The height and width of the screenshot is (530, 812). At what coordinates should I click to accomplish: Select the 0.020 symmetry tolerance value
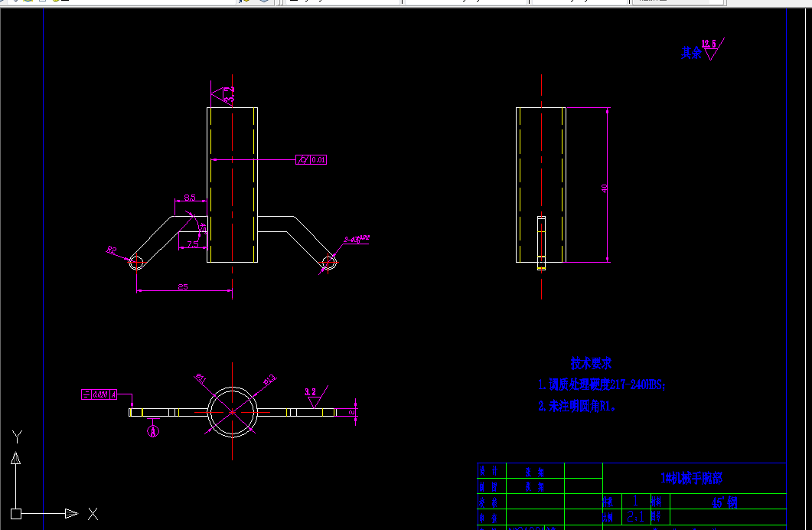tap(100, 394)
